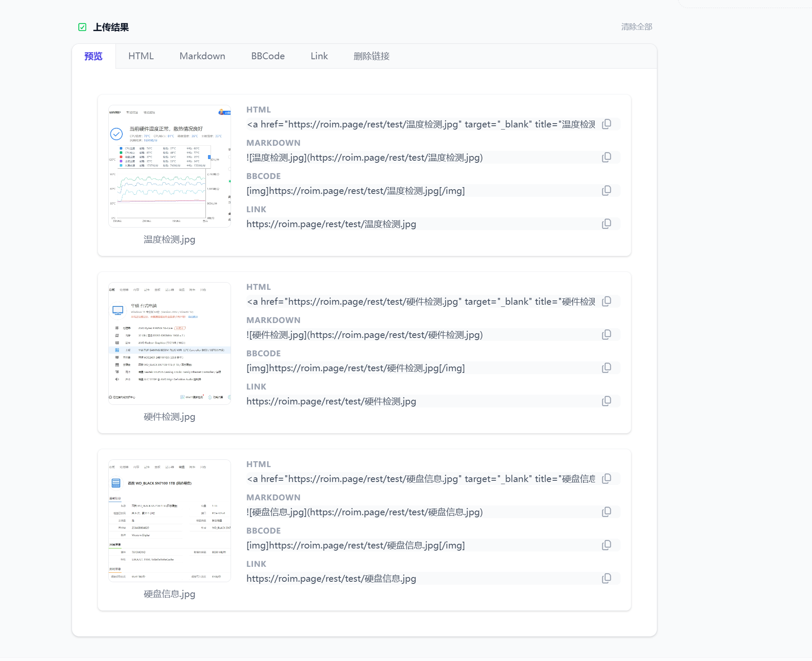This screenshot has height=661, width=812.
Task: Open the 硬件检测.jpg thumbnail preview
Action: point(170,343)
